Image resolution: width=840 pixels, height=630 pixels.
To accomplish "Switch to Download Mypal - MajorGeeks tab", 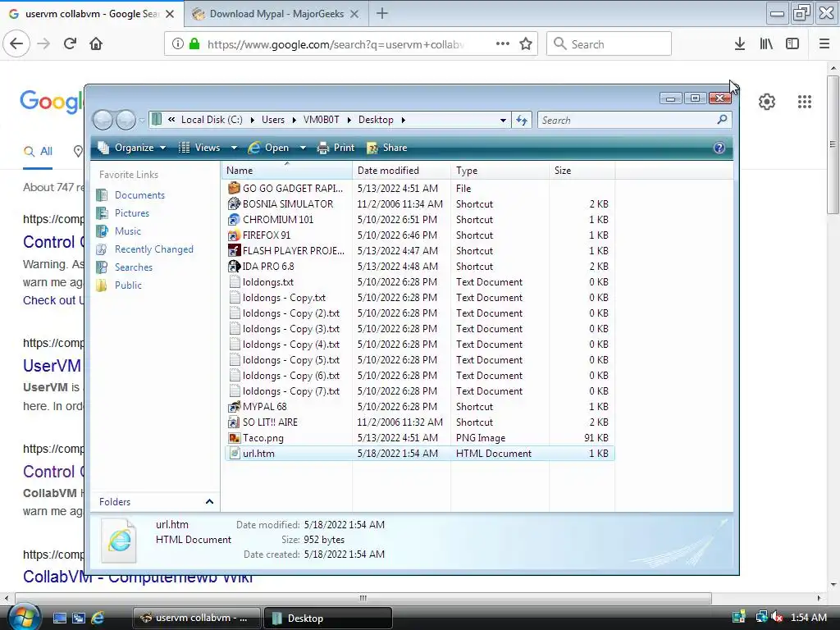I will [x=276, y=14].
